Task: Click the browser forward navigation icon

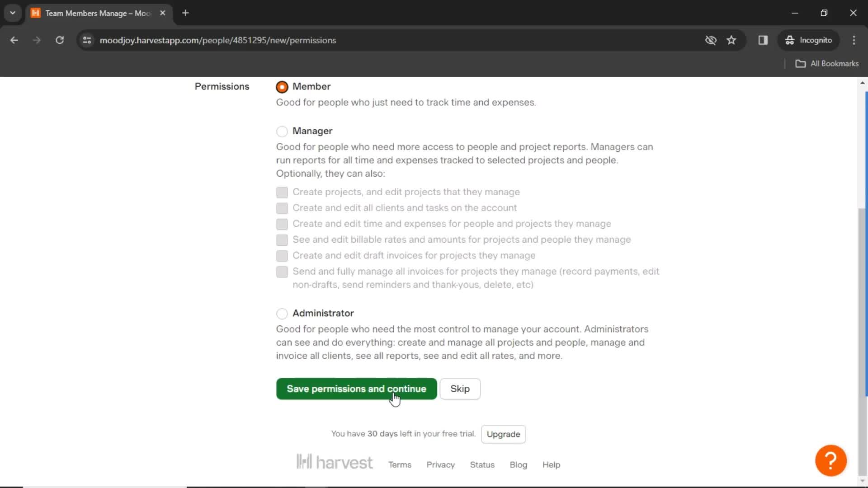Action: pos(36,40)
